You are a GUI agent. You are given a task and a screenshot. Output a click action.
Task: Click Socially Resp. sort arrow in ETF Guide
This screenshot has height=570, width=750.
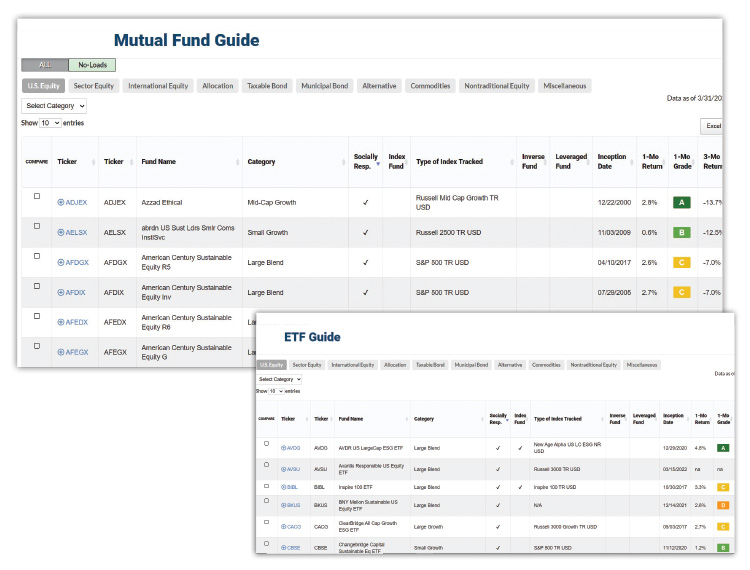[x=507, y=420]
